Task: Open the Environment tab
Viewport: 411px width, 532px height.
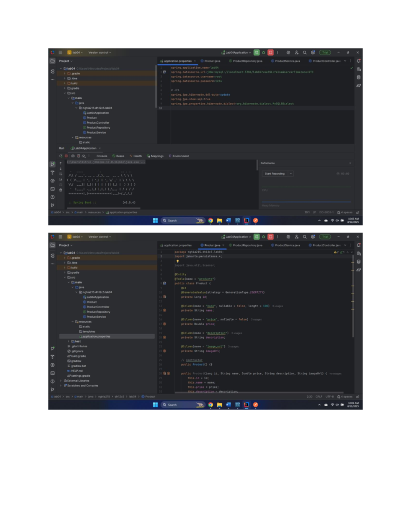Action: tap(179, 156)
